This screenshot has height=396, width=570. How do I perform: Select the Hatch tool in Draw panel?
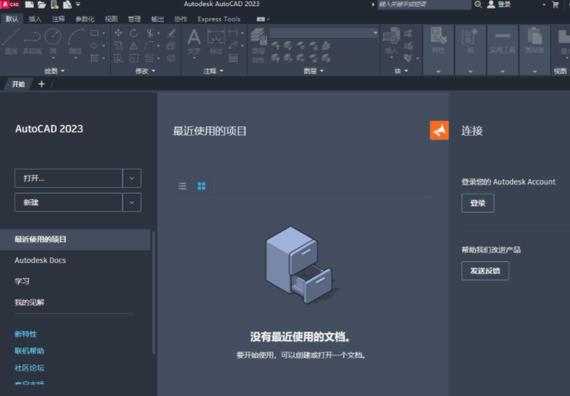94,58
